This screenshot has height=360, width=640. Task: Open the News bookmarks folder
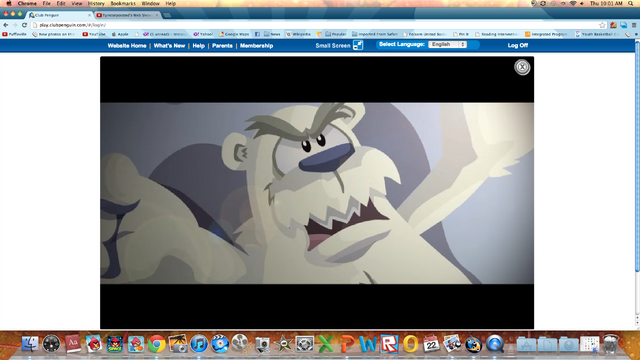click(x=272, y=34)
